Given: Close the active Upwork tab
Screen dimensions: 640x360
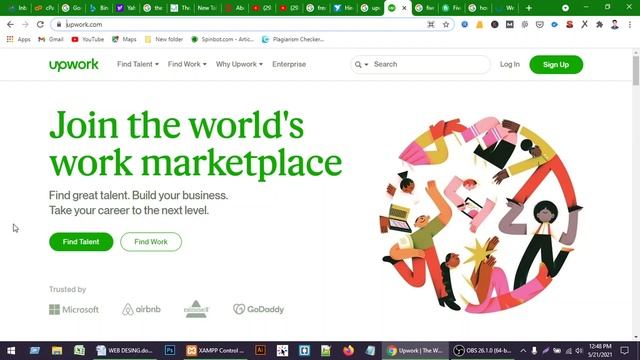Looking at the screenshot, I should point(404,8).
